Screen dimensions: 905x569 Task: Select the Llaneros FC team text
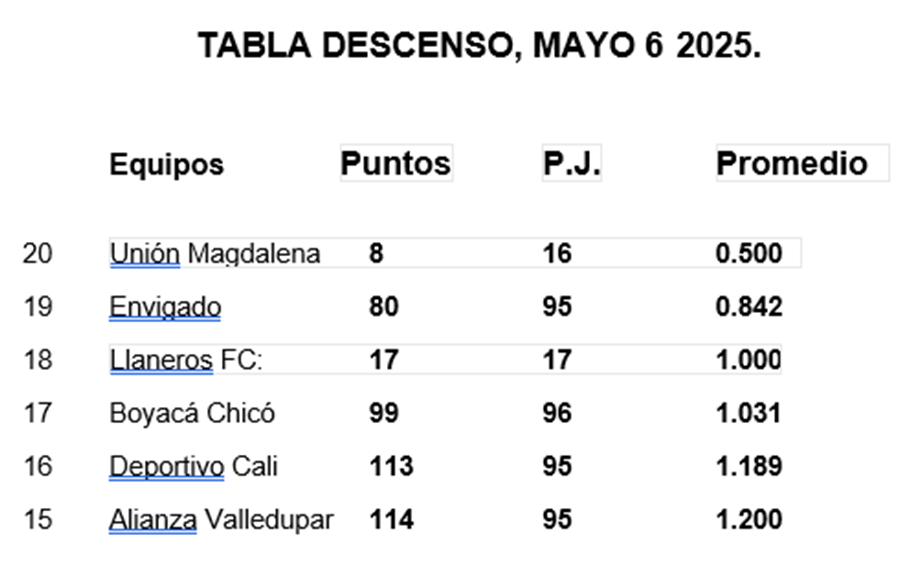[186, 360]
